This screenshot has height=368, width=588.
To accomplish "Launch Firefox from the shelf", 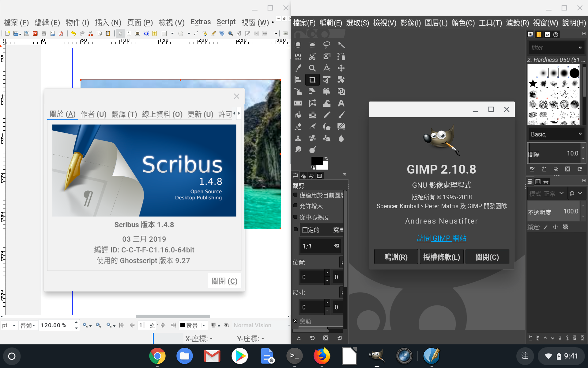I will coord(322,356).
